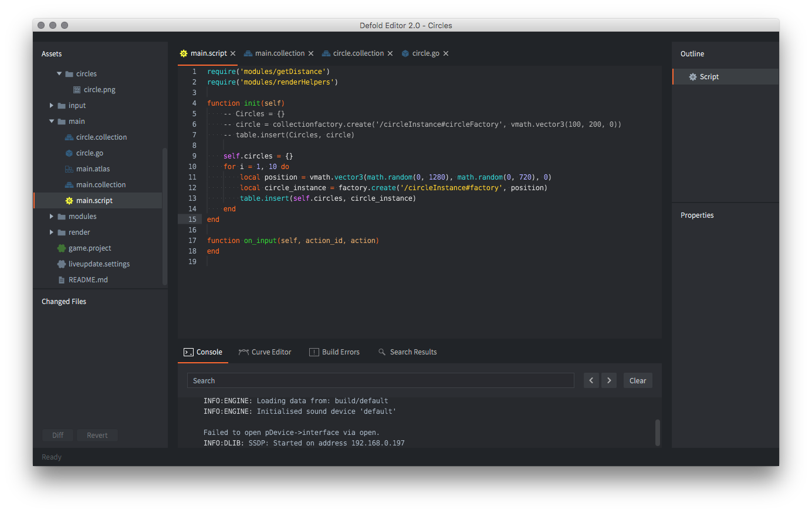The width and height of the screenshot is (812, 513).
Task: Switch to the main.collection editor tab
Action: pyautogui.click(x=280, y=53)
